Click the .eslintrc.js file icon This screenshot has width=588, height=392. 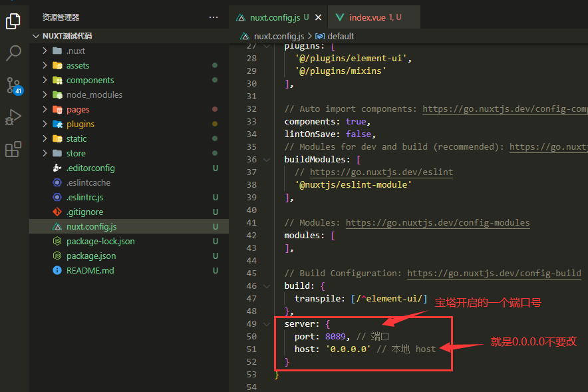57,197
